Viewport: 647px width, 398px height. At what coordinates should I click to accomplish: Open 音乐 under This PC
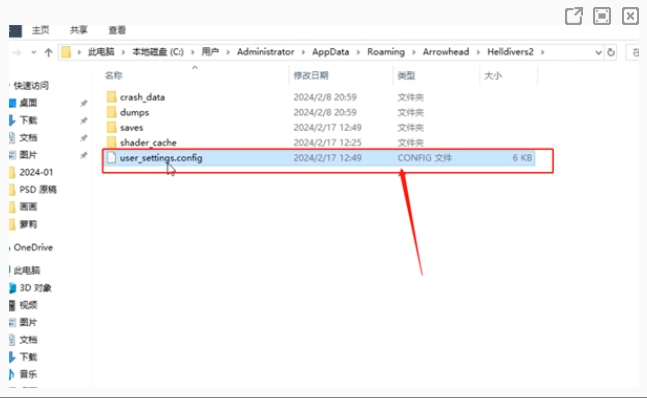pos(28,374)
